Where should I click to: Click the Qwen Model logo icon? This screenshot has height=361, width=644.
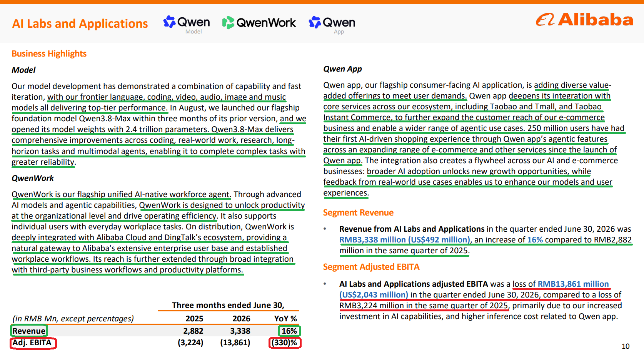[169, 22]
